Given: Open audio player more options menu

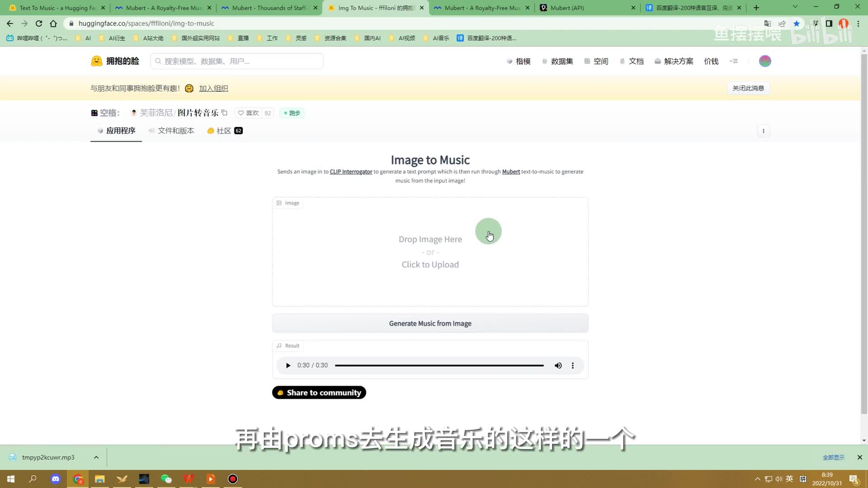Looking at the screenshot, I should [572, 365].
